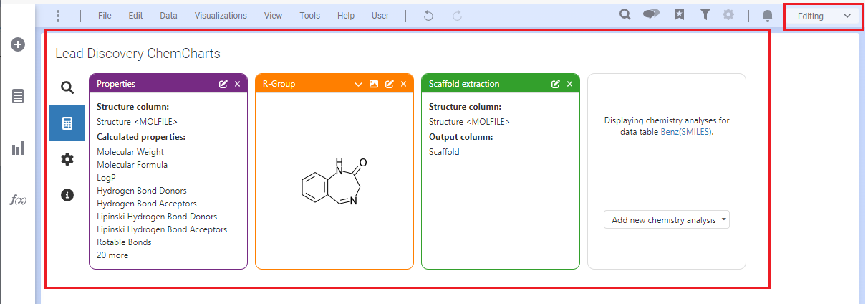
Task: Click the magnifier search icon in top toolbar
Action: pos(625,14)
